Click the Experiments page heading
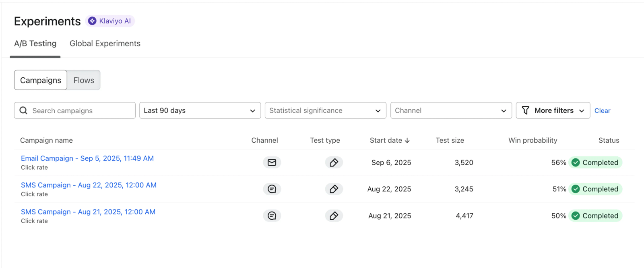 coord(47,21)
